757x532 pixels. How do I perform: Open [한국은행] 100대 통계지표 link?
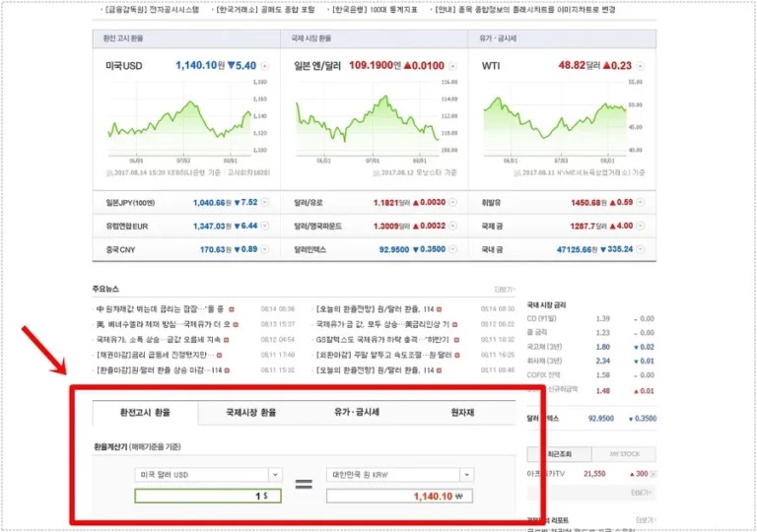point(374,10)
